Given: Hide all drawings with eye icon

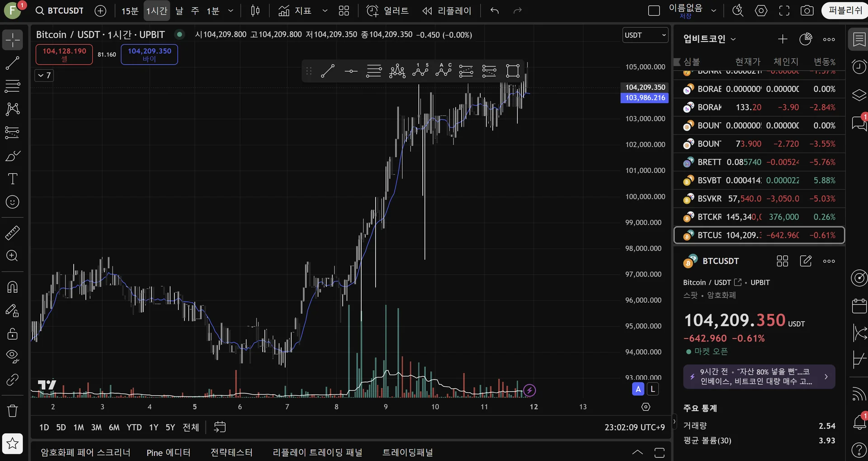Looking at the screenshot, I should click(13, 356).
